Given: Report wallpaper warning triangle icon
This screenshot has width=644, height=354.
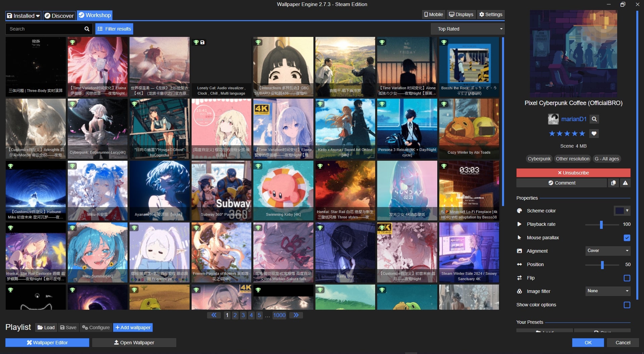Looking at the screenshot, I should (x=625, y=183).
